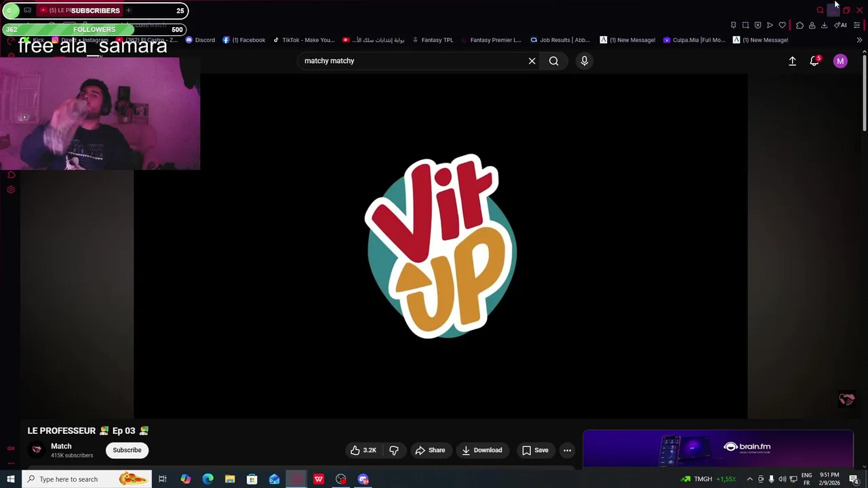Open the brain.fm advertisement banner
Viewport: 868px width, 488px height.
tap(717, 448)
